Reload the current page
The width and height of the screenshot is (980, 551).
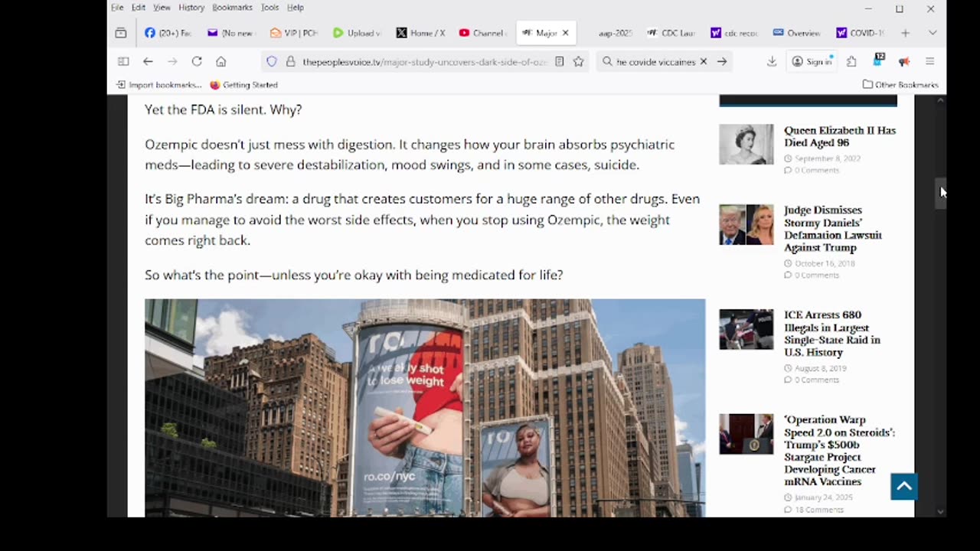coord(197,61)
